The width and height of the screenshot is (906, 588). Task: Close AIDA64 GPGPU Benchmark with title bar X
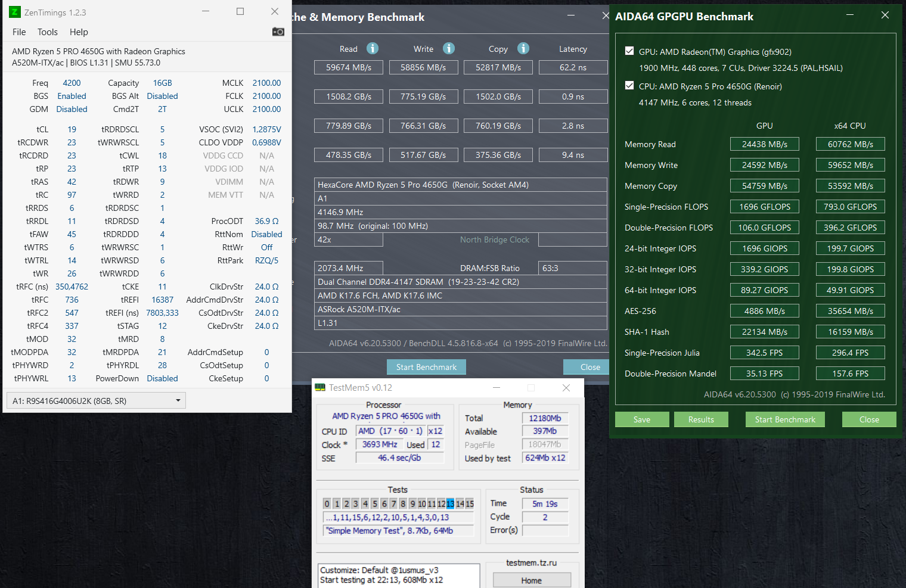(885, 15)
